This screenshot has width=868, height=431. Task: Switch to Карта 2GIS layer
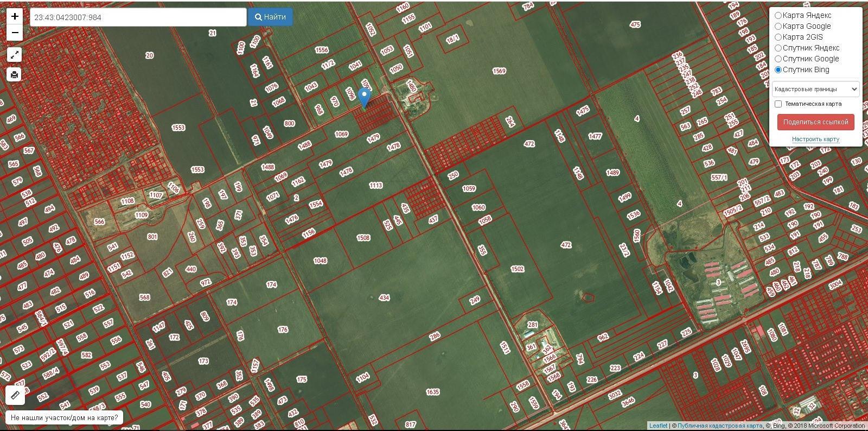click(778, 37)
